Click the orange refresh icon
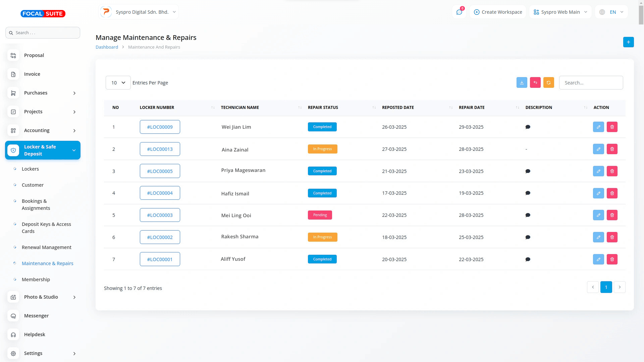 548,82
